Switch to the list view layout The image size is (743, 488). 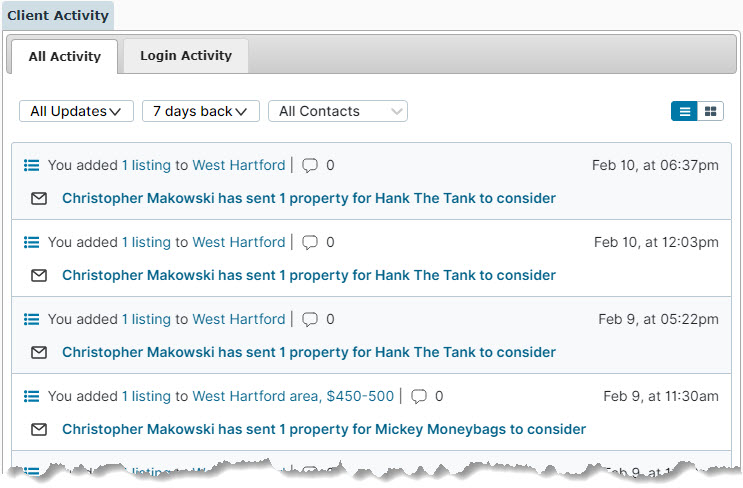[684, 111]
